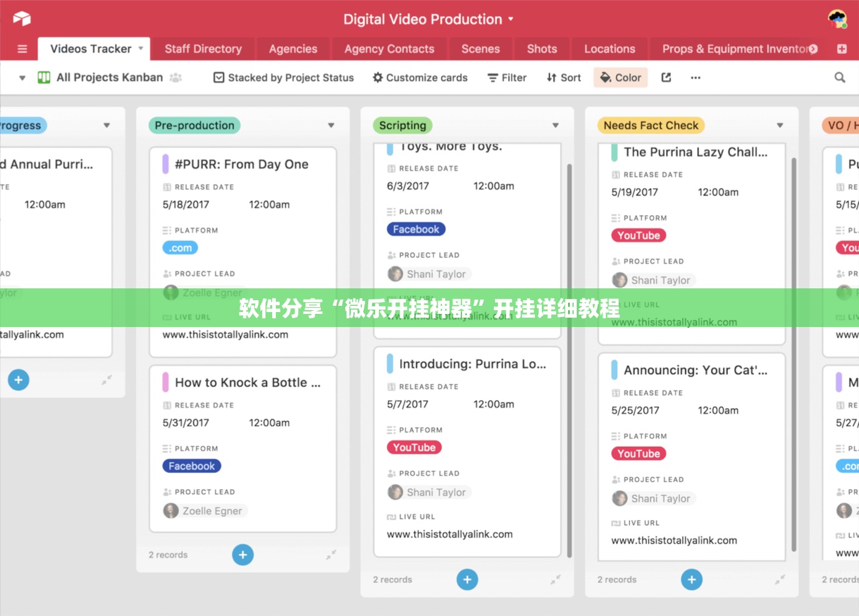The width and height of the screenshot is (859, 616).
Task: Expand Scripting column with arrows icon
Action: pyautogui.click(x=556, y=580)
